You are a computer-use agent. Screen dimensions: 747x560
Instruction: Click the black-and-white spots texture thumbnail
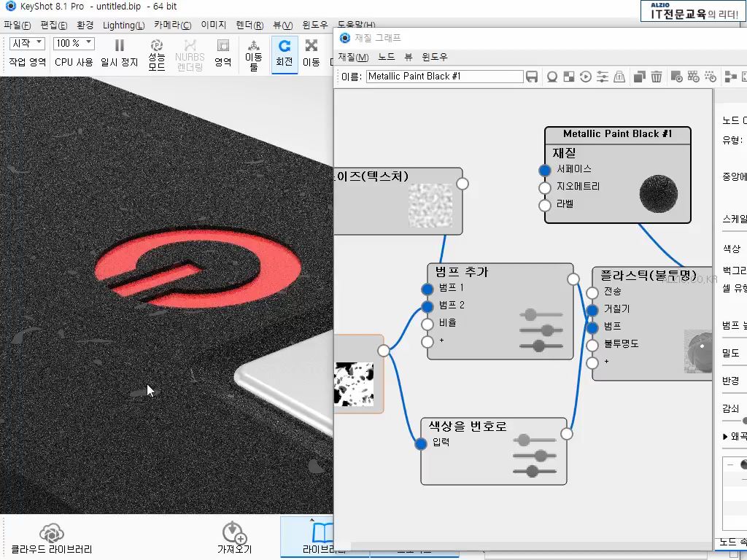pos(354,384)
